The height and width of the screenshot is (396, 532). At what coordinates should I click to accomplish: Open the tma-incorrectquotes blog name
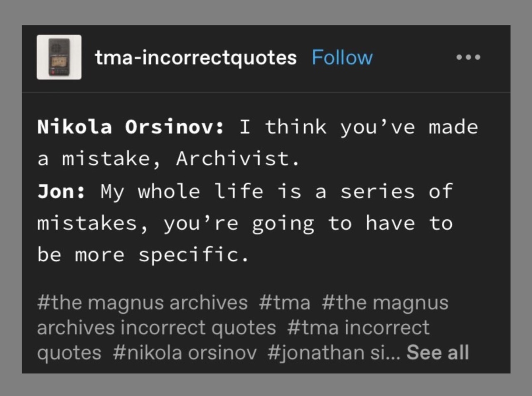[x=196, y=57]
